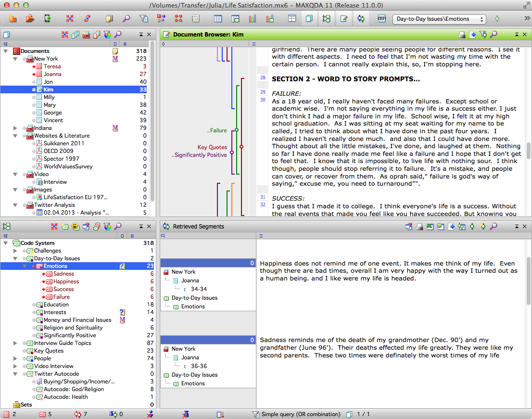Click Simple query (OR combination) in status bar
This screenshot has width=532, height=419.
pyautogui.click(x=301, y=414)
